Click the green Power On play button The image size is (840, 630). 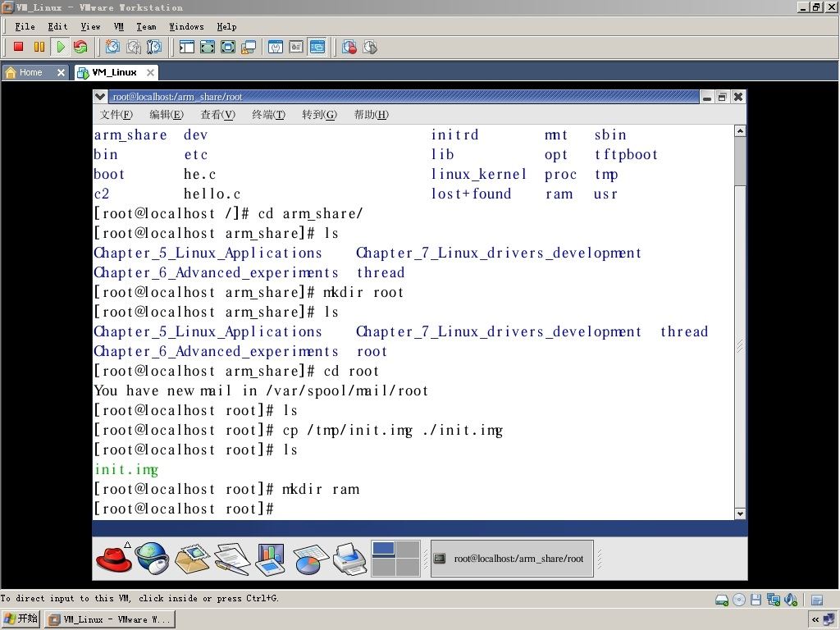tap(60, 47)
